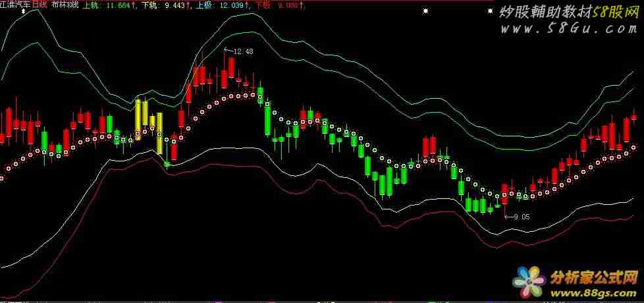
Task: Click the 布林K线 indicator name
Action: coord(65,5)
